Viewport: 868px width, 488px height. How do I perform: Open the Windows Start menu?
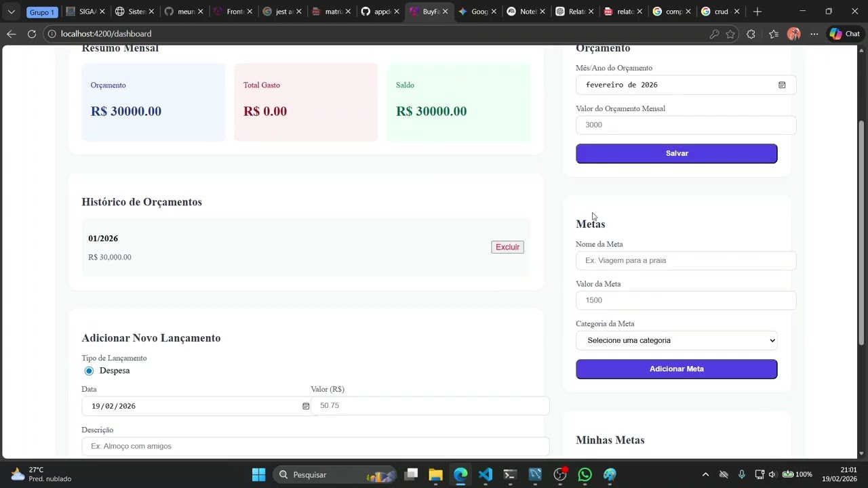click(258, 474)
